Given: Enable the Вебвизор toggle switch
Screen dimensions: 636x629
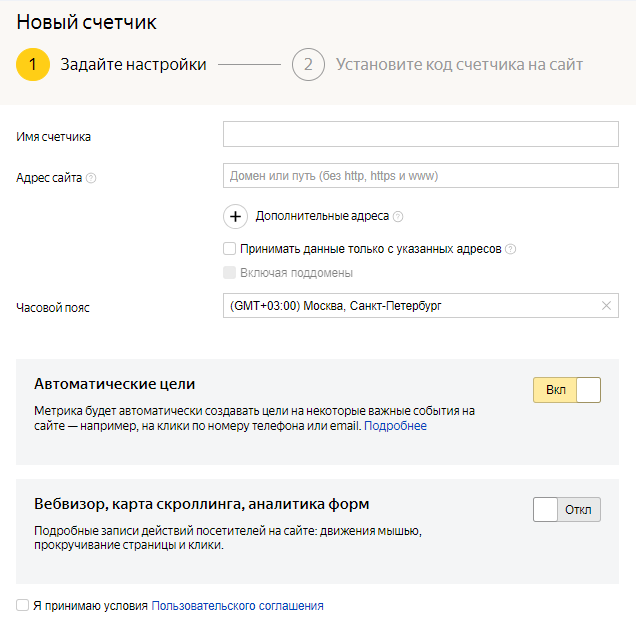Looking at the screenshot, I should tap(567, 509).
